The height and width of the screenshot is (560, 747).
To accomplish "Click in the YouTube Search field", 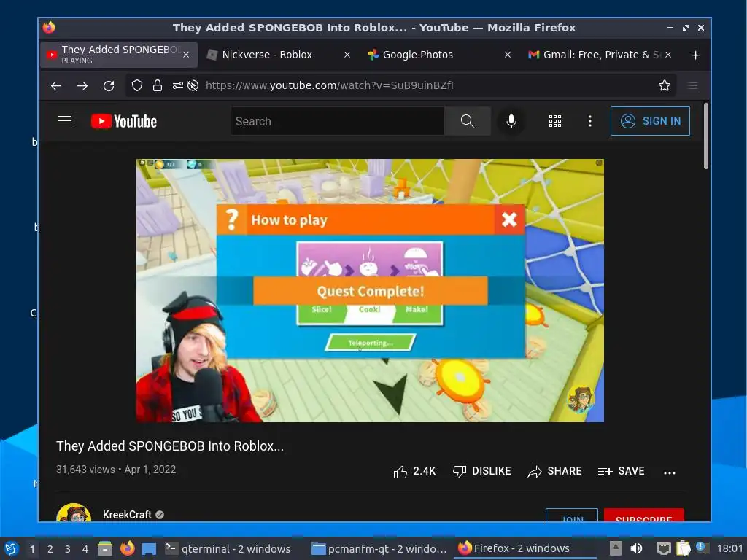I will pos(337,122).
